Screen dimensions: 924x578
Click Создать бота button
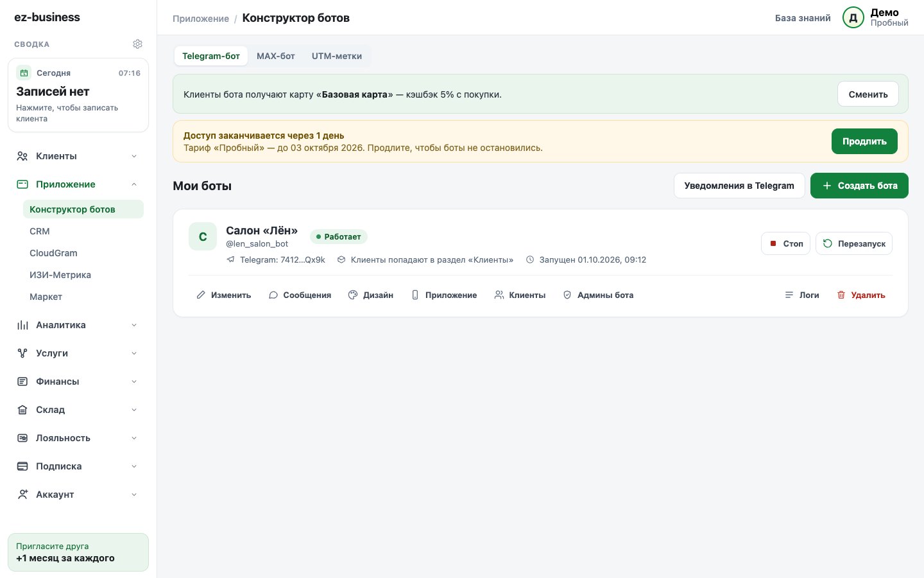click(859, 186)
